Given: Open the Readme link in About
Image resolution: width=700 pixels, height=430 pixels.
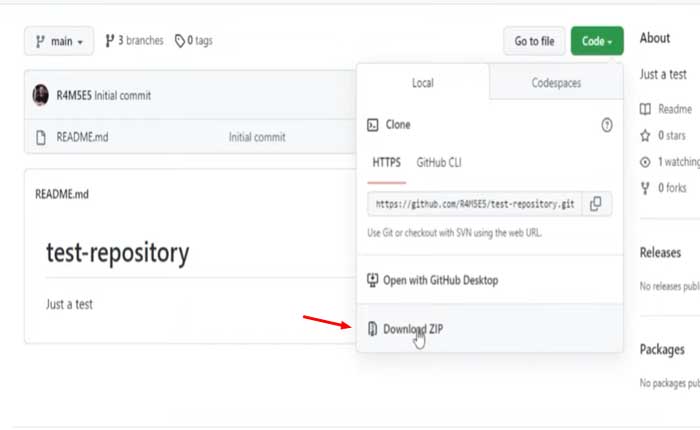Looking at the screenshot, I should 675,109.
